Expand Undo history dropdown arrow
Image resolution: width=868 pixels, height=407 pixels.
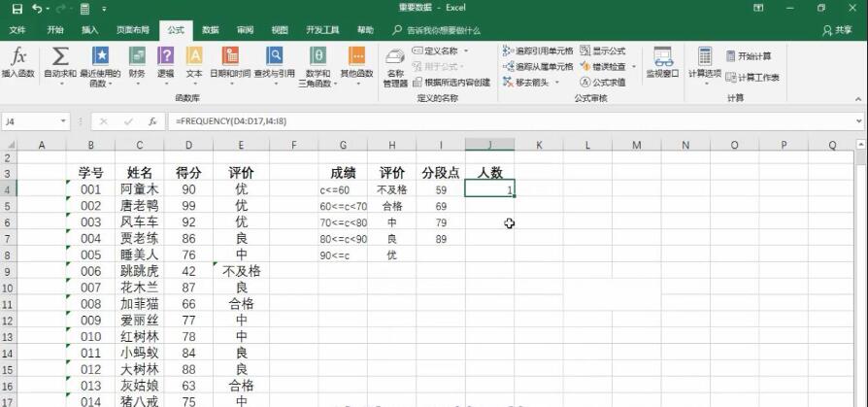pos(48,9)
